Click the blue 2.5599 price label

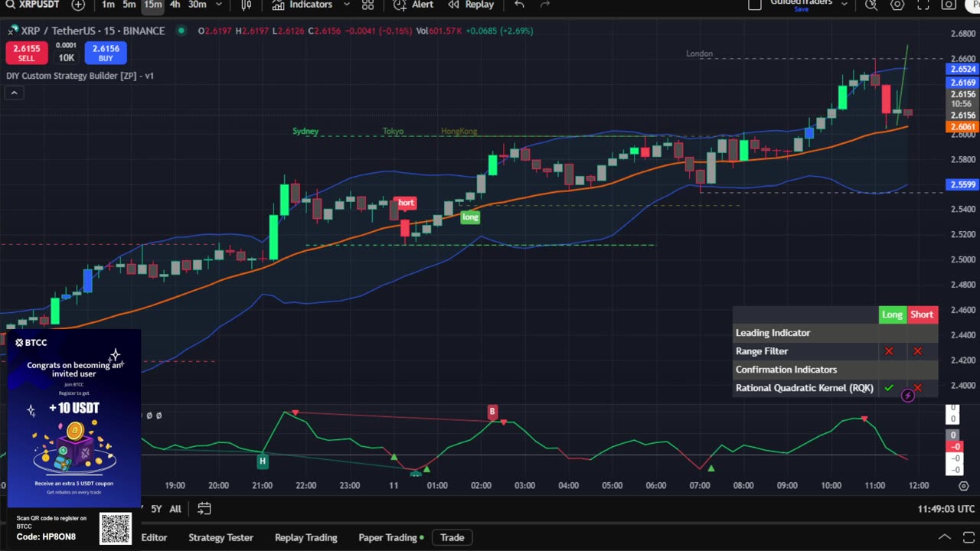click(962, 184)
